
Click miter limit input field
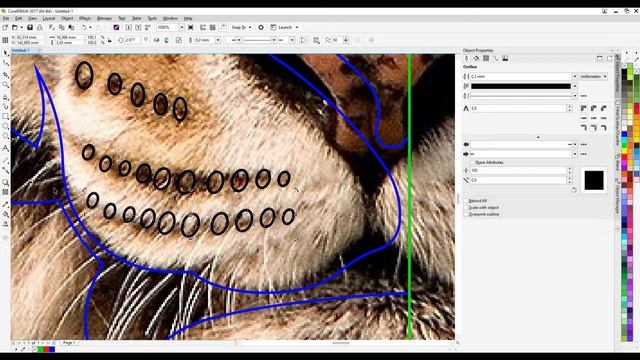518,108
